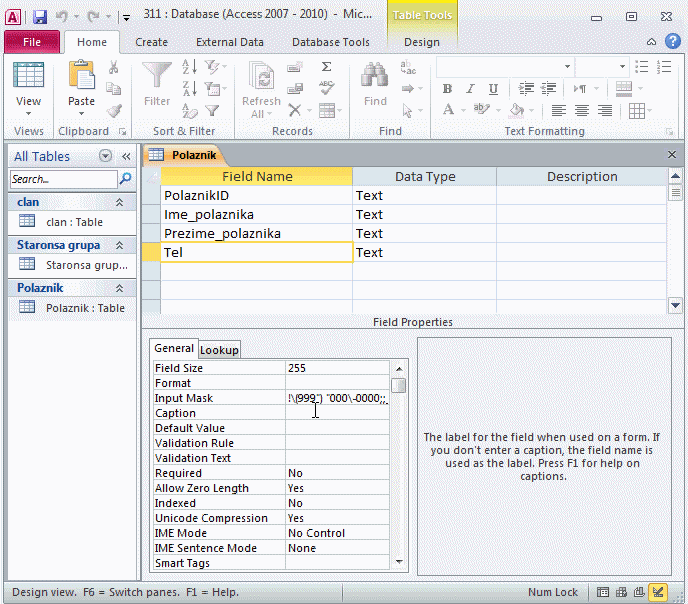Click the Find binoculars icon
This screenshot has height=604, width=688.
click(x=375, y=77)
